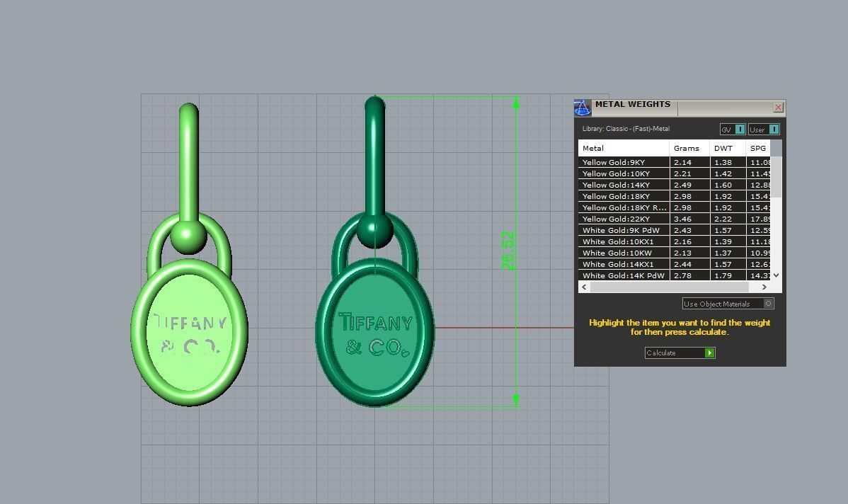Viewport: 848px width, 504px height.
Task: Click the SPG column header
Action: coord(758,148)
